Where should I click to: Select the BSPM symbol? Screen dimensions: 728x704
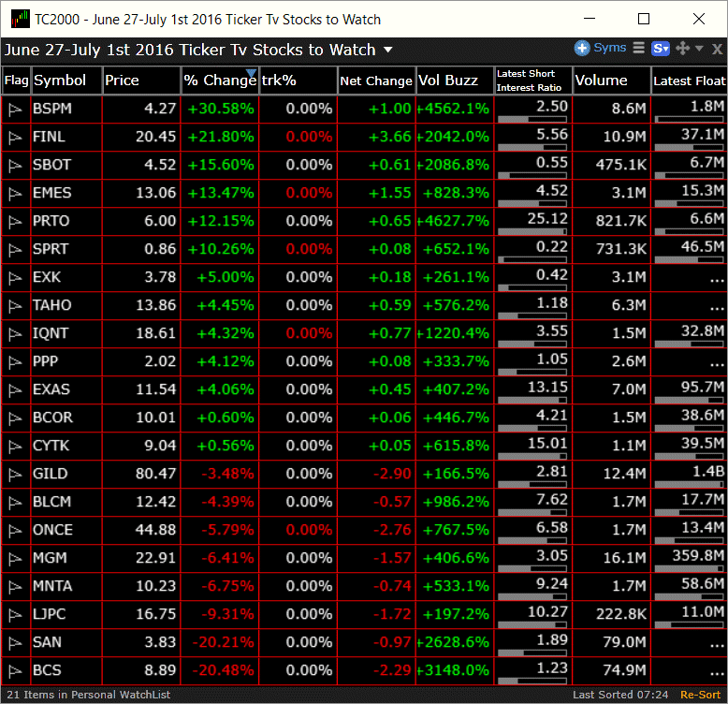coord(52,109)
